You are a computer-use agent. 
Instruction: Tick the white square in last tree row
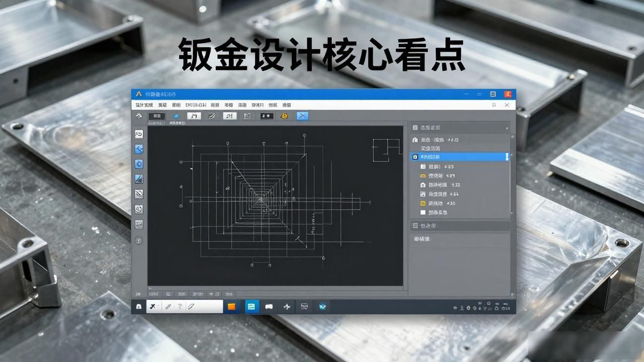click(x=423, y=212)
